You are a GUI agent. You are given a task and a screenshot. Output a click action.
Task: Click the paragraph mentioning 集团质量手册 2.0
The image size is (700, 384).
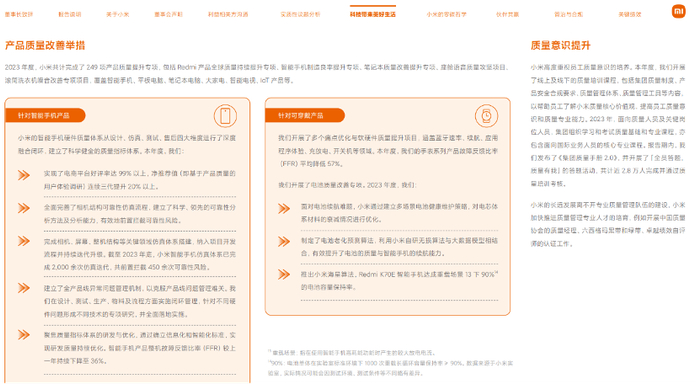(x=608, y=125)
